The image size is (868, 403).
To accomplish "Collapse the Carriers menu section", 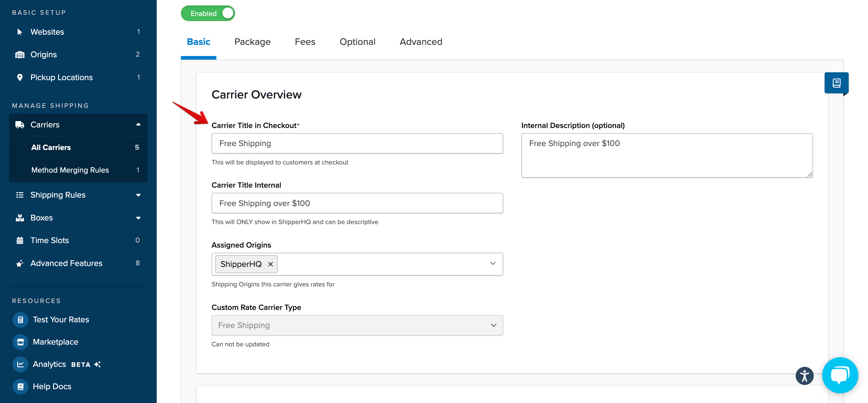I will pyautogui.click(x=138, y=125).
